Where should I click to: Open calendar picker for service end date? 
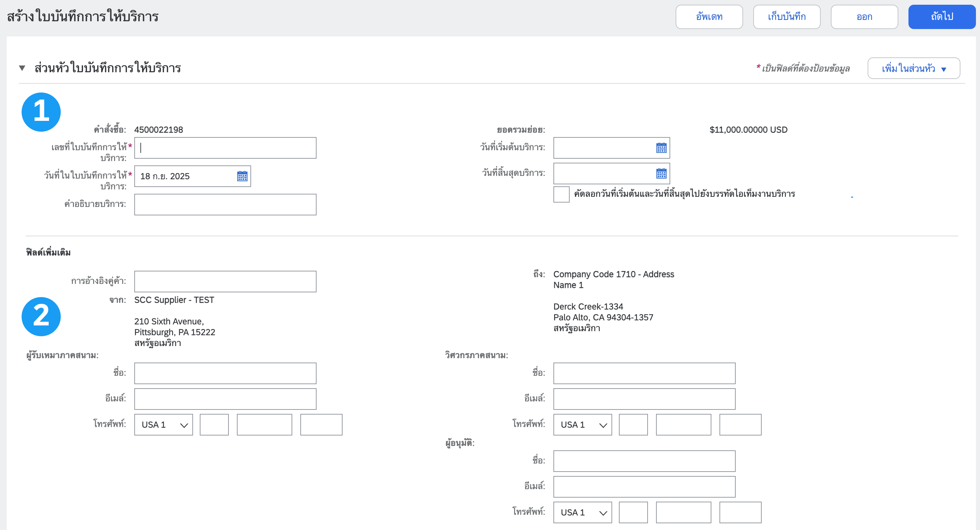[661, 174]
